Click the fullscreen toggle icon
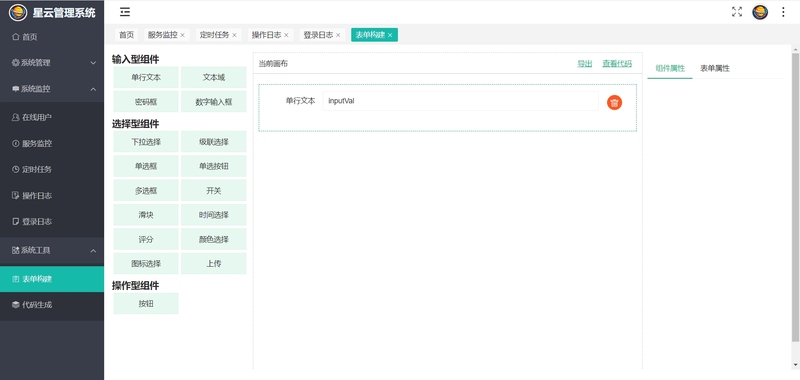 click(x=737, y=12)
